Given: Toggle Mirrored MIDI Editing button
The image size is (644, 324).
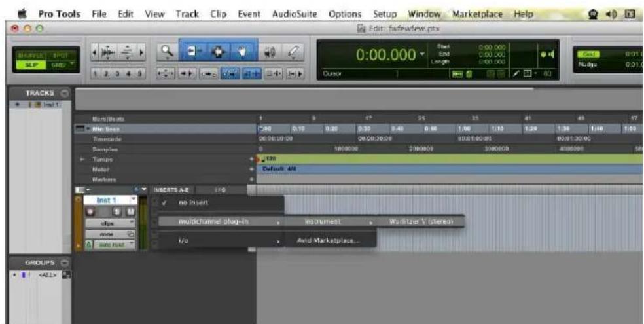Looking at the screenshot, I should (x=209, y=74).
